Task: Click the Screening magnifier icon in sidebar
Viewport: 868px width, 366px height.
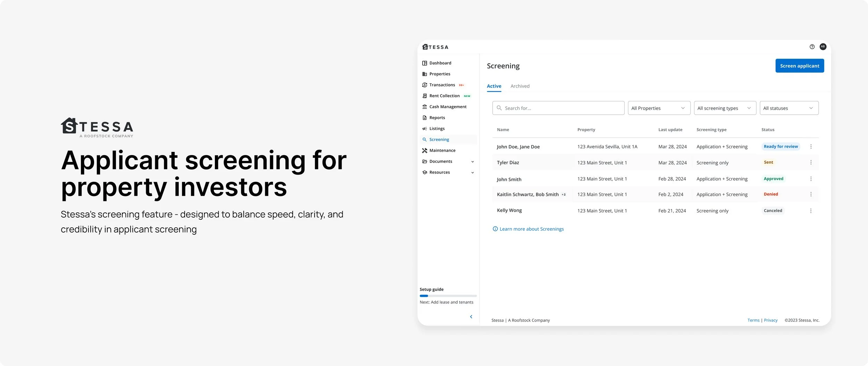Action: coord(424,139)
